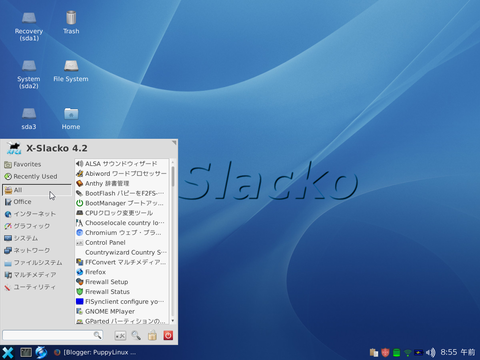
Task: Launch Countrywizard Country entry
Action: click(121, 252)
